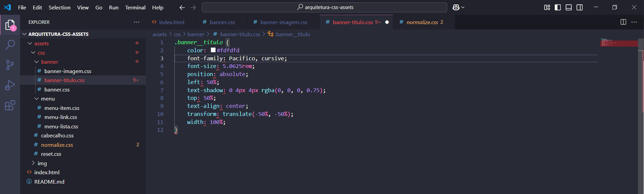Split the editor to the right
644x194 pixels.
[623, 22]
